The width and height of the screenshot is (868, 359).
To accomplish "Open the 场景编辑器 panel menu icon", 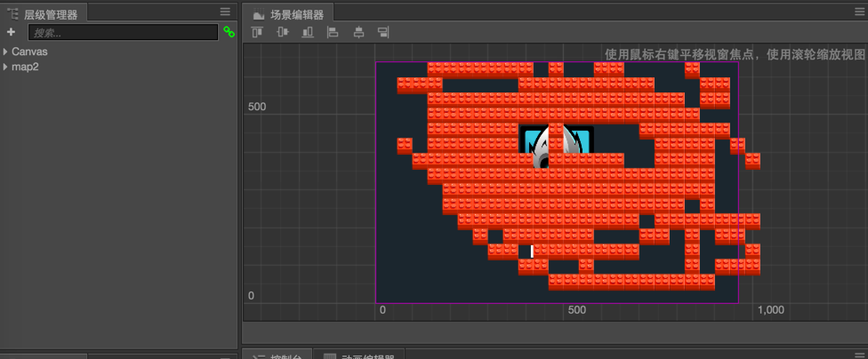I will click(860, 12).
